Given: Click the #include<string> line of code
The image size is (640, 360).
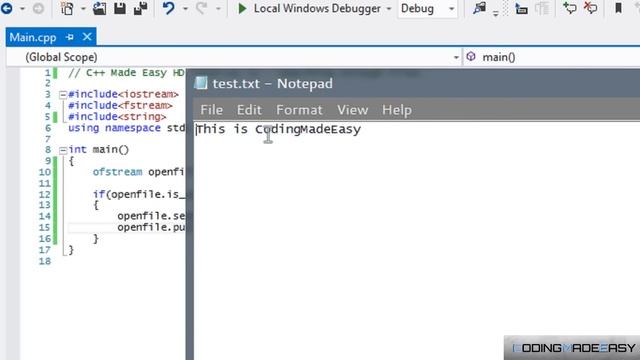Looking at the screenshot, I should 117,117.
